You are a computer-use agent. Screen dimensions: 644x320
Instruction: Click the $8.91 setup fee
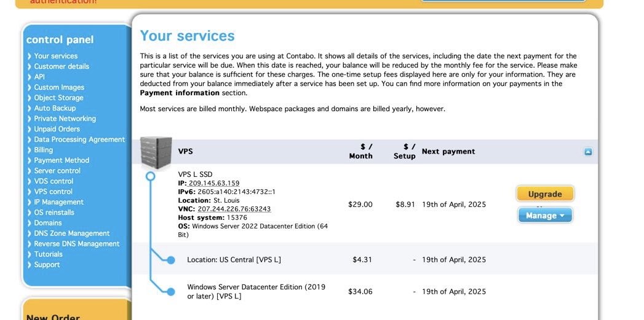point(405,205)
